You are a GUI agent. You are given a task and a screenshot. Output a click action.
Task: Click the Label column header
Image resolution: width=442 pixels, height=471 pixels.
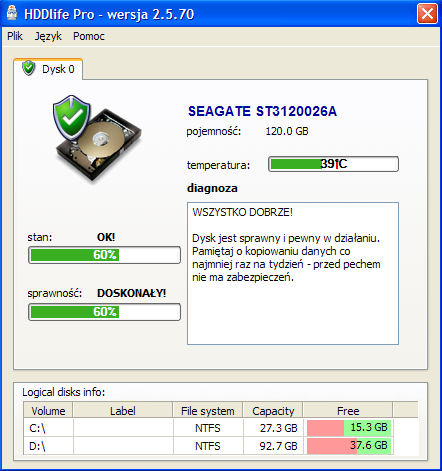tap(123, 411)
